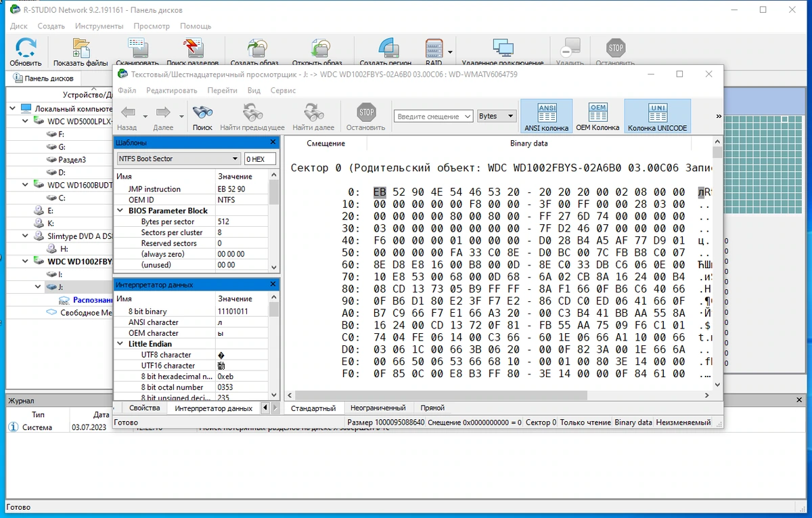Click the highlighted EB hex byte
812x518 pixels.
(380, 192)
